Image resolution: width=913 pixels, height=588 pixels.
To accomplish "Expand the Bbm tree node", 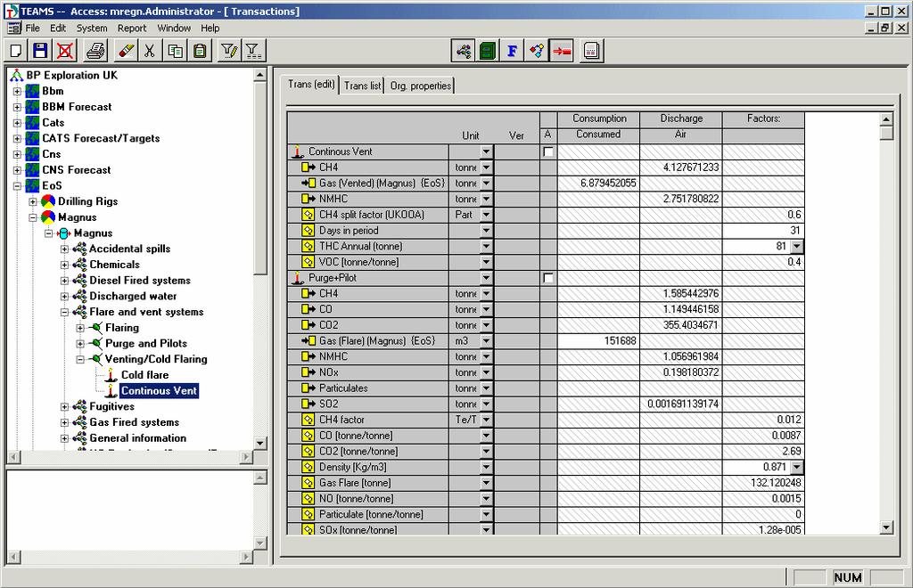I will pos(18,91).
